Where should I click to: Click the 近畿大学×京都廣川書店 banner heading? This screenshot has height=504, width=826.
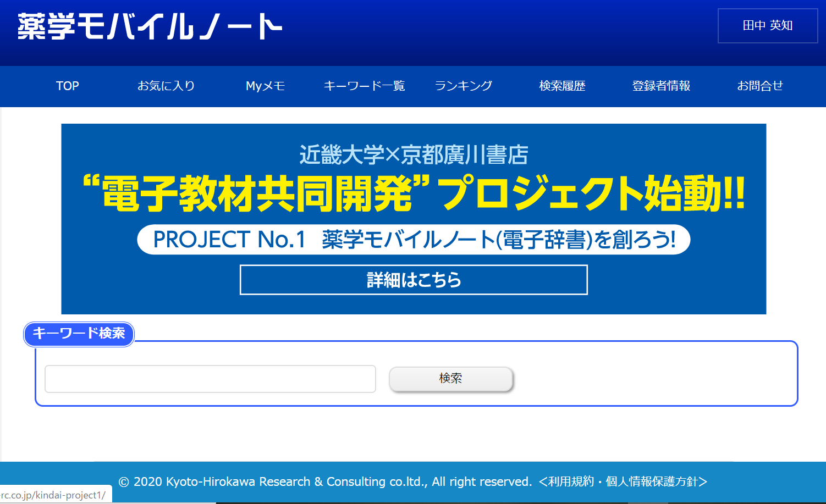[x=414, y=155]
